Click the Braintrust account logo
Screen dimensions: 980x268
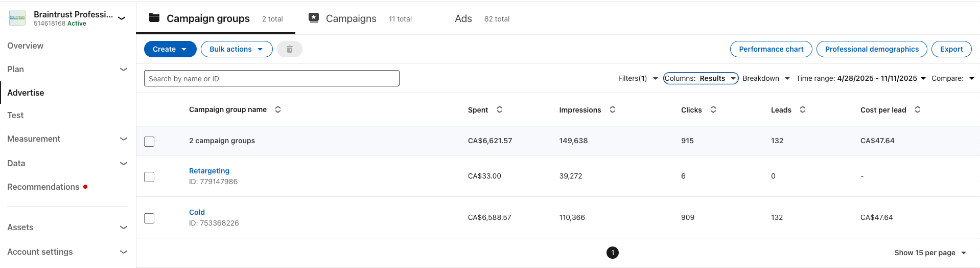(x=17, y=18)
